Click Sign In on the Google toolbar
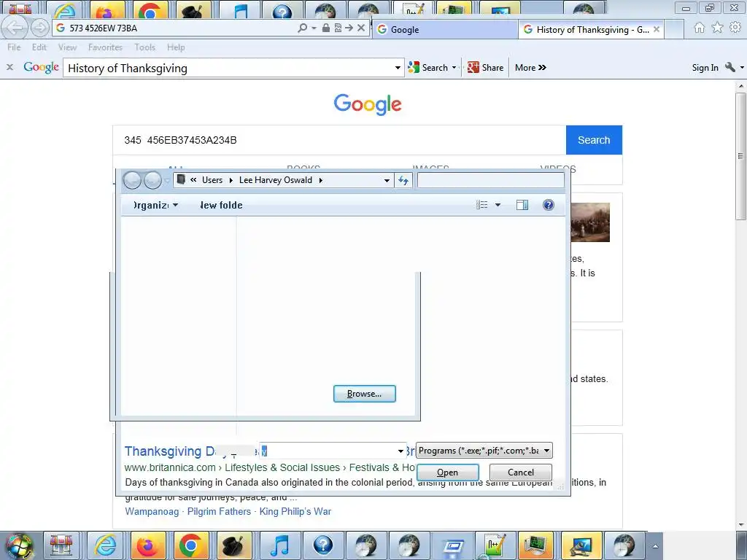The width and height of the screenshot is (747, 560). [x=705, y=68]
